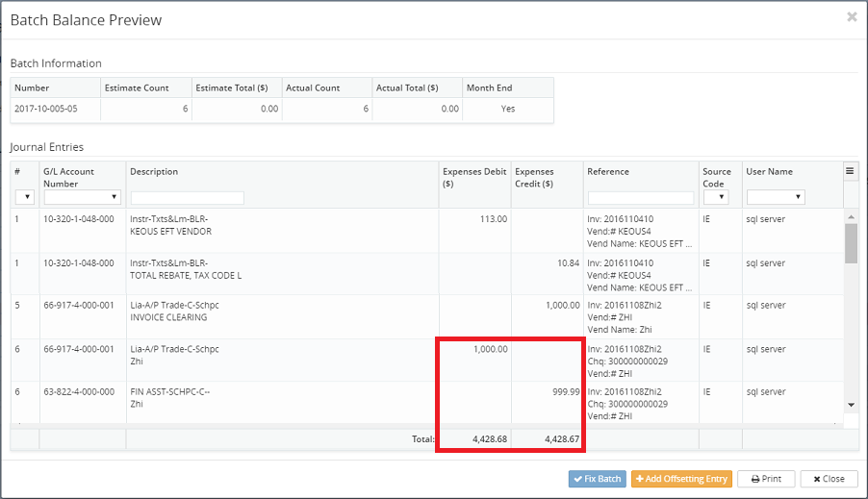Sort by Expenses Debit column header

pos(473,177)
